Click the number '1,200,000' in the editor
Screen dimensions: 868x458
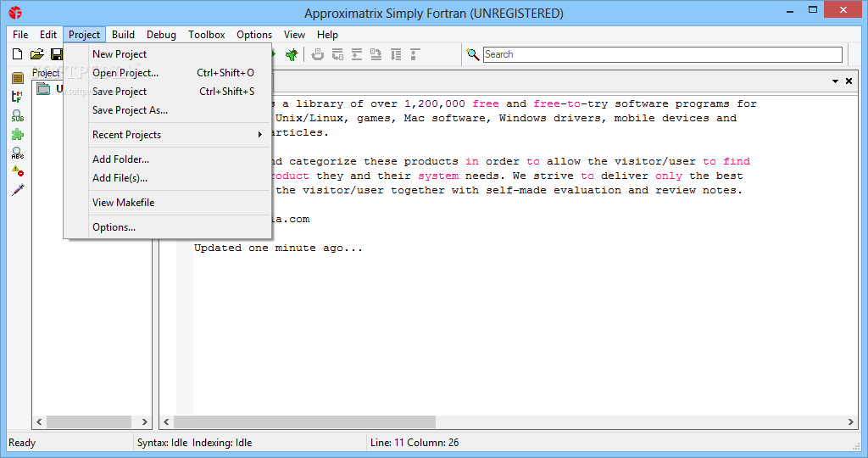[435, 103]
